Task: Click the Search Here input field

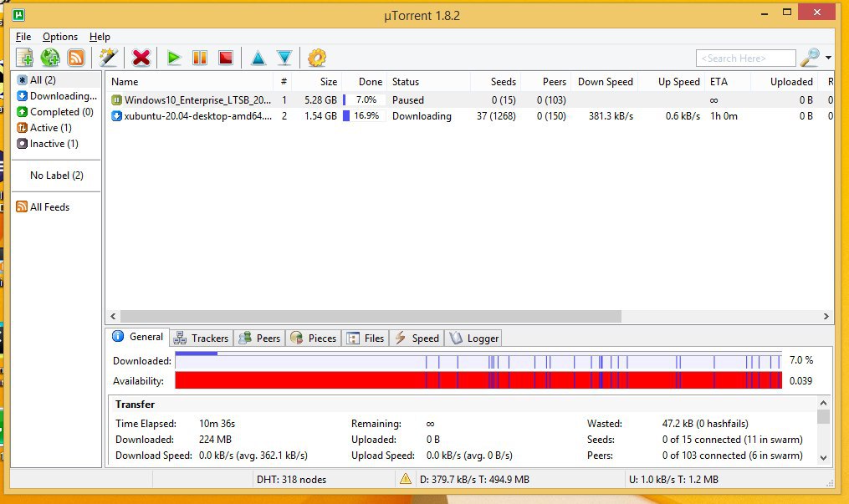Action: 745,58
